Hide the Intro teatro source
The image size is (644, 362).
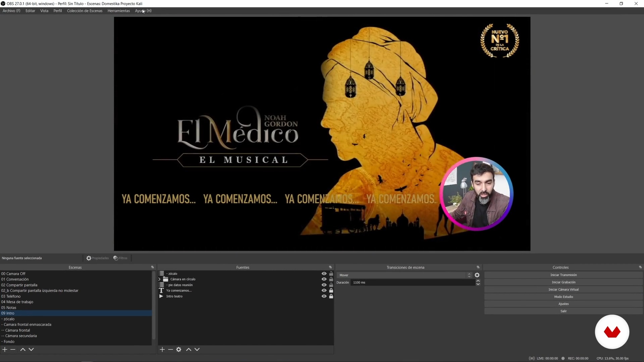tap(324, 296)
